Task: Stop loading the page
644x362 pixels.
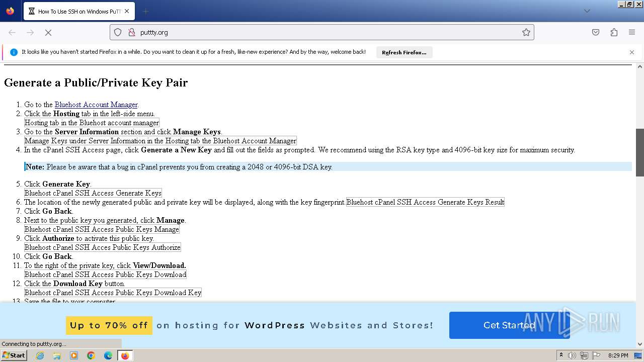Action: (x=48, y=32)
